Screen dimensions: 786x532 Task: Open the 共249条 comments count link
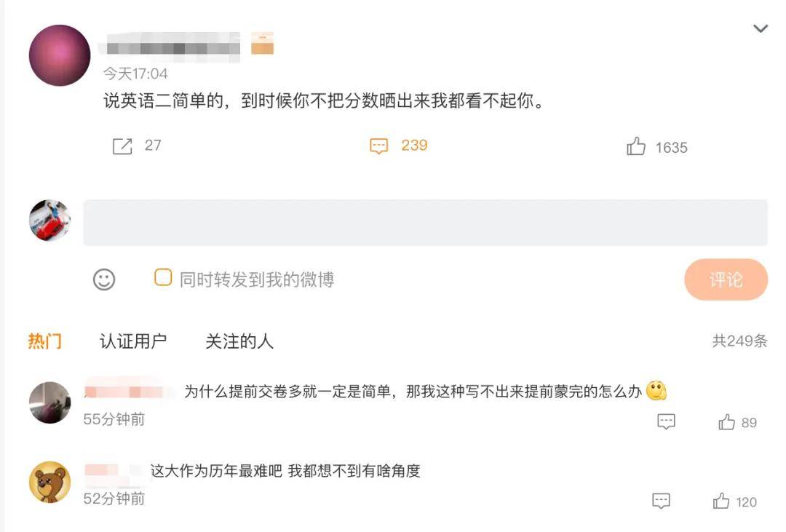coord(739,341)
